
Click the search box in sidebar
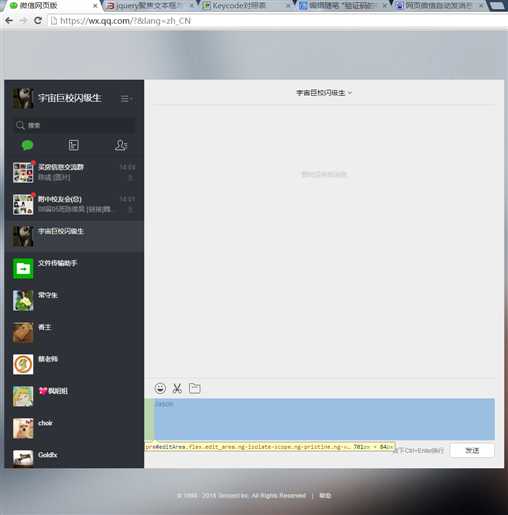click(74, 125)
